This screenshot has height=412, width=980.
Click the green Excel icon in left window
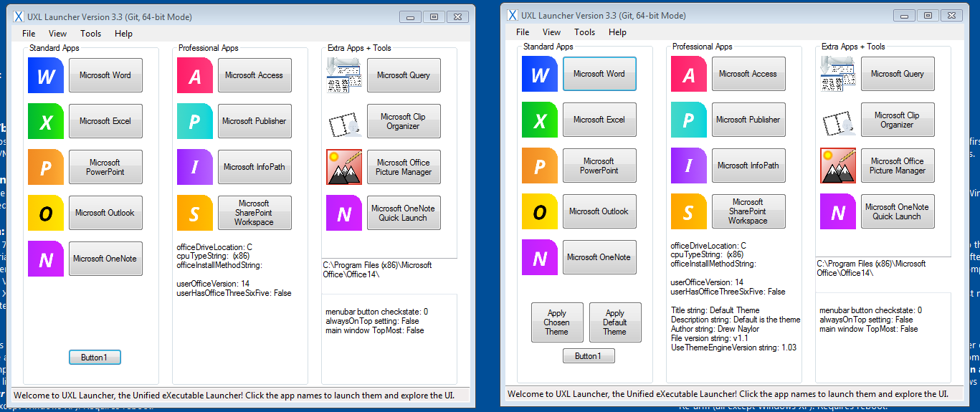(46, 121)
